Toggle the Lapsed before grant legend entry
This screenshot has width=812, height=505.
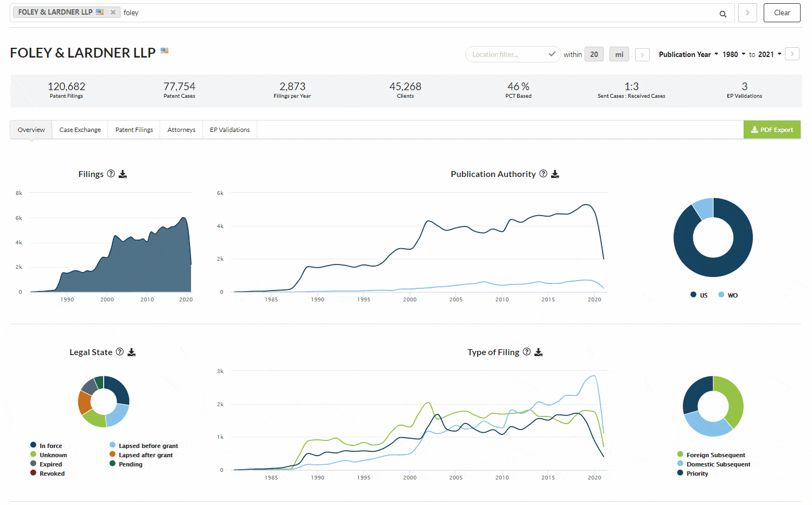(x=144, y=446)
